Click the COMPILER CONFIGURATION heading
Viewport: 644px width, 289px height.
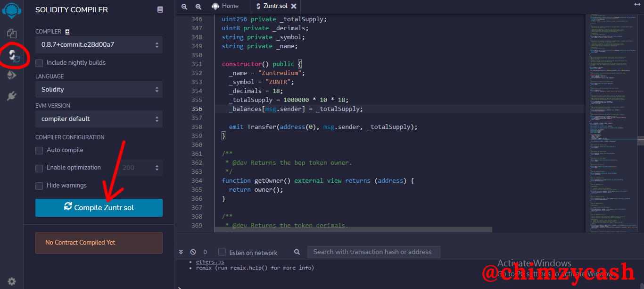(x=70, y=137)
